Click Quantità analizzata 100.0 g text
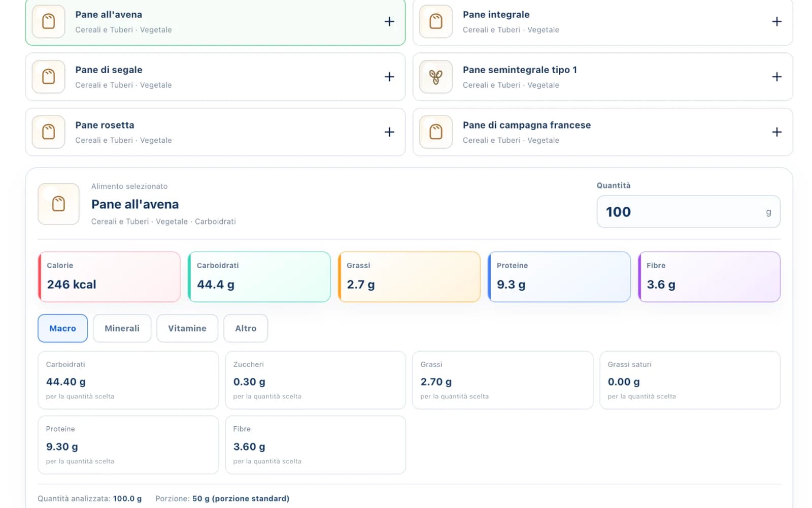This screenshot has height=508, width=812. click(x=90, y=498)
